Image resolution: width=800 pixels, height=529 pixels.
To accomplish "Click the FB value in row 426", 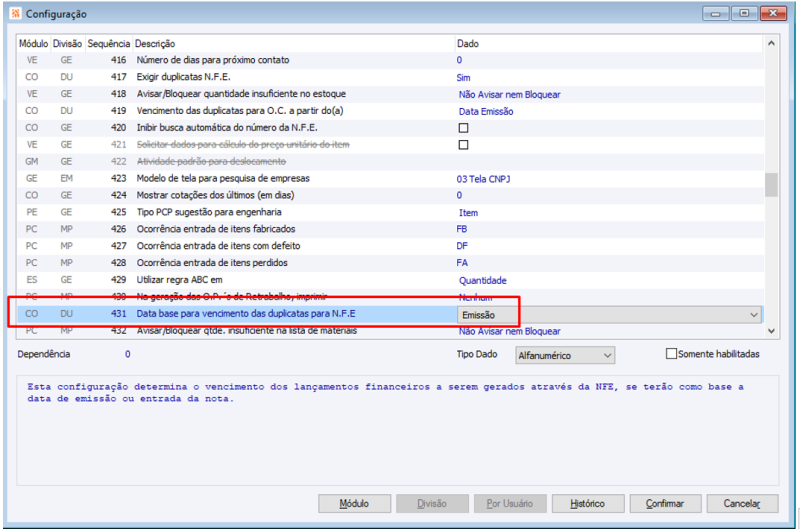I will tap(462, 229).
